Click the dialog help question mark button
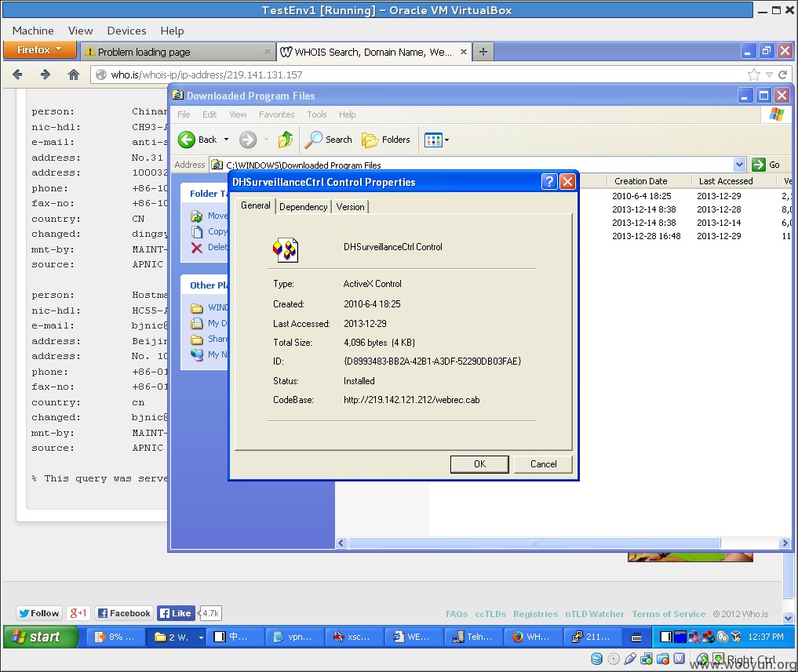Viewport: 798px width, 672px height. (549, 182)
